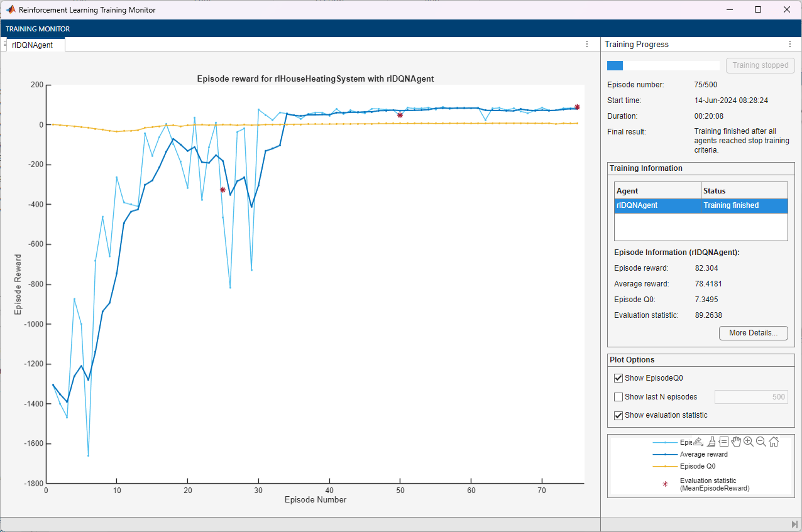Open the TRAINING MONITOR toolstrip tab
Screen dimensions: 802x532
click(38, 29)
